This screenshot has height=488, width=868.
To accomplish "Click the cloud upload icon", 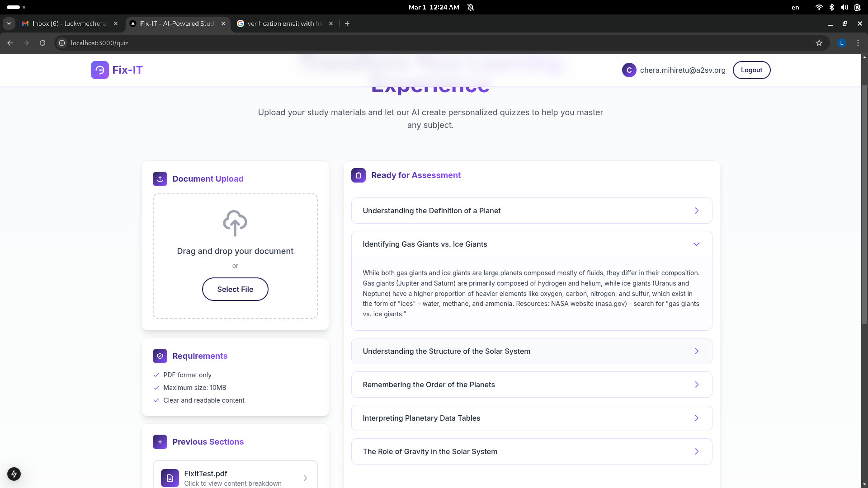I will pos(235,223).
